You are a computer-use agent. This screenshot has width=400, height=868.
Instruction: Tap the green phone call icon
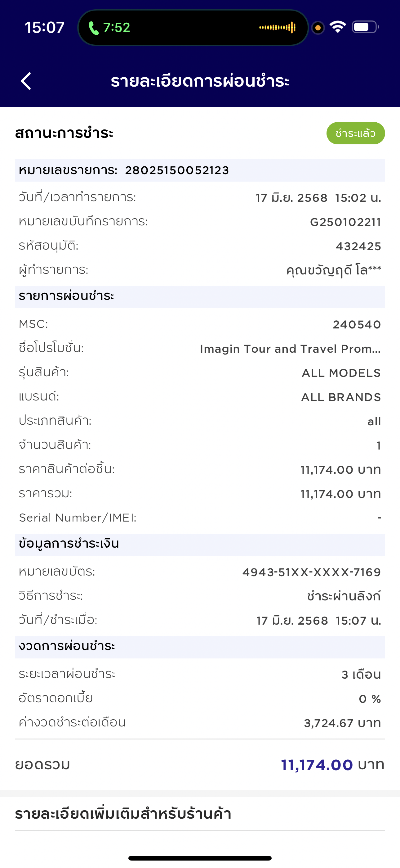click(94, 28)
